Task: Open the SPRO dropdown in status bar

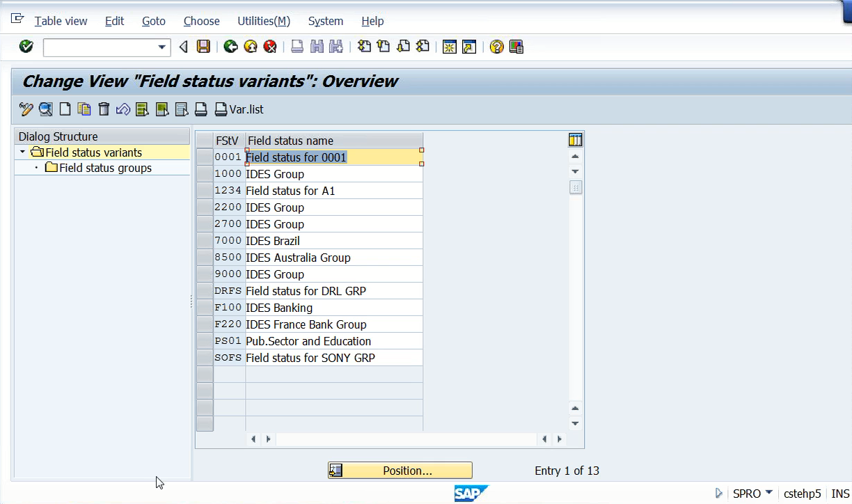Action: tap(769, 492)
